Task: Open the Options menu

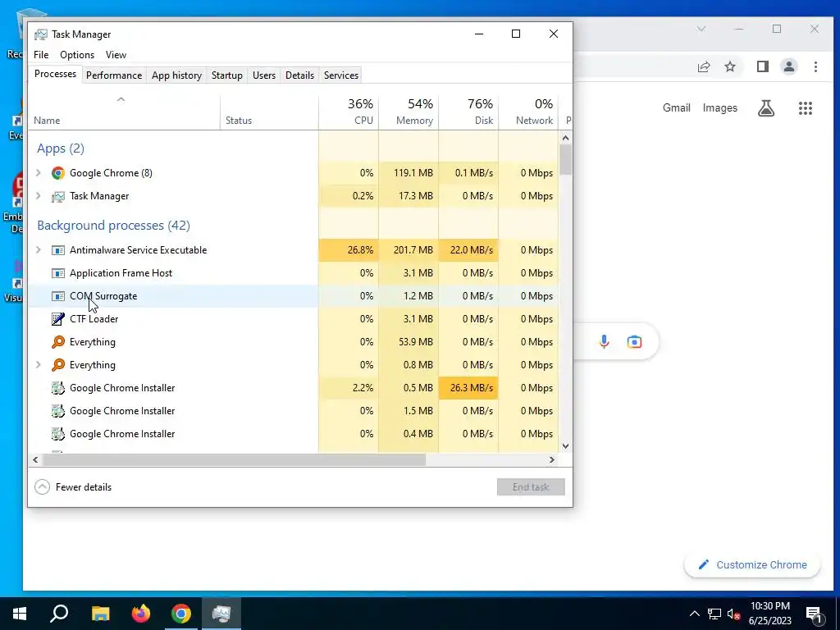Action: [77, 55]
